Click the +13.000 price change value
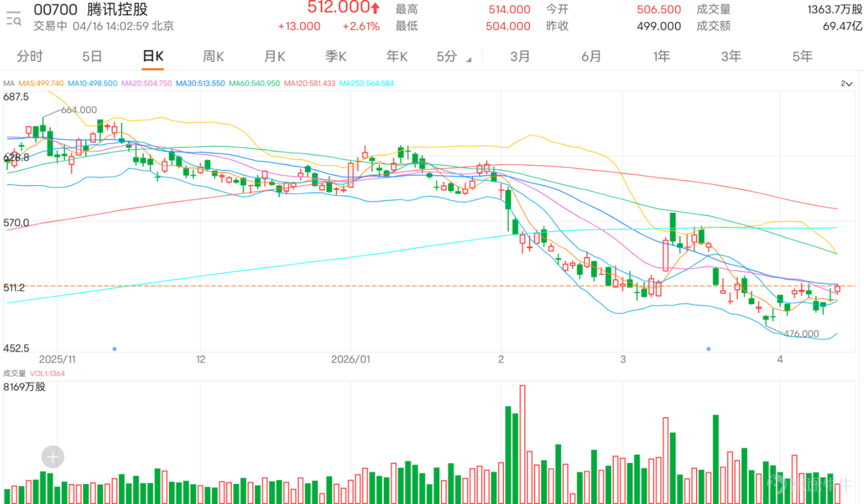Viewport: 864px width, 504px height. point(299,26)
